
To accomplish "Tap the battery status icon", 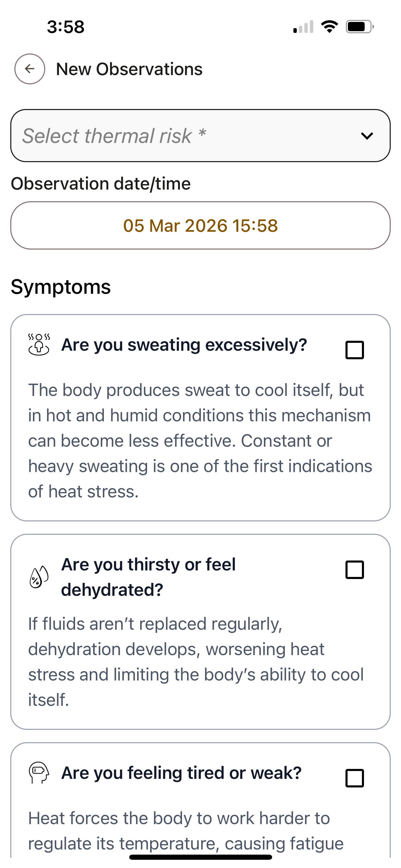I will pyautogui.click(x=359, y=27).
